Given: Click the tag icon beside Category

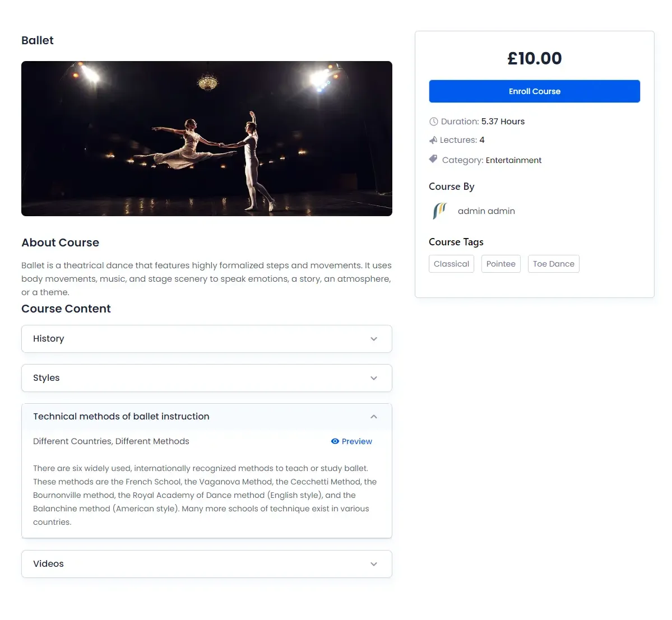Looking at the screenshot, I should [433, 159].
